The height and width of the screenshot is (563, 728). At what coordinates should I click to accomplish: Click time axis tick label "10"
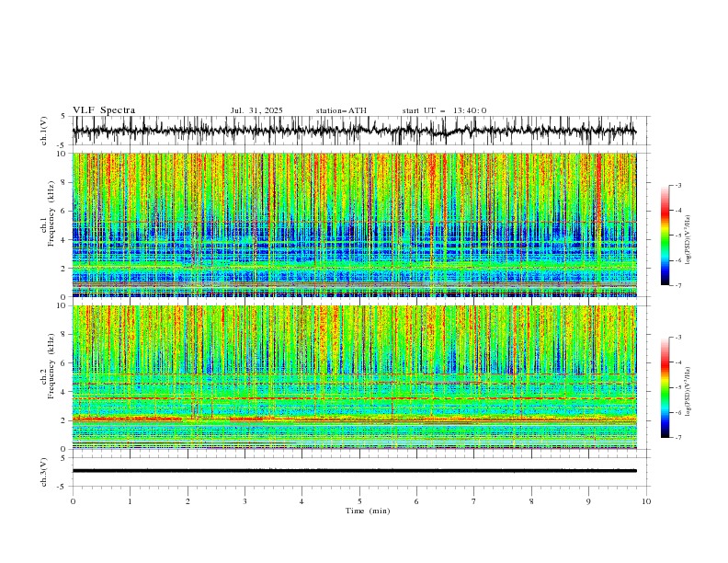point(646,501)
